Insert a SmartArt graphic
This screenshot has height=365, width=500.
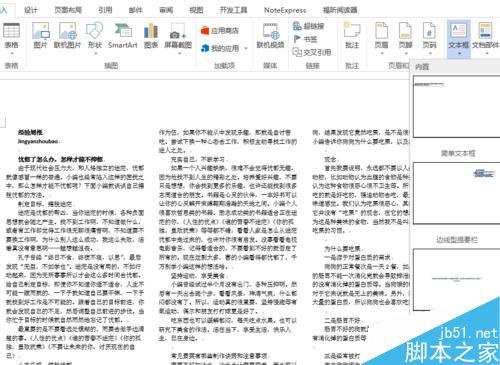(123, 35)
